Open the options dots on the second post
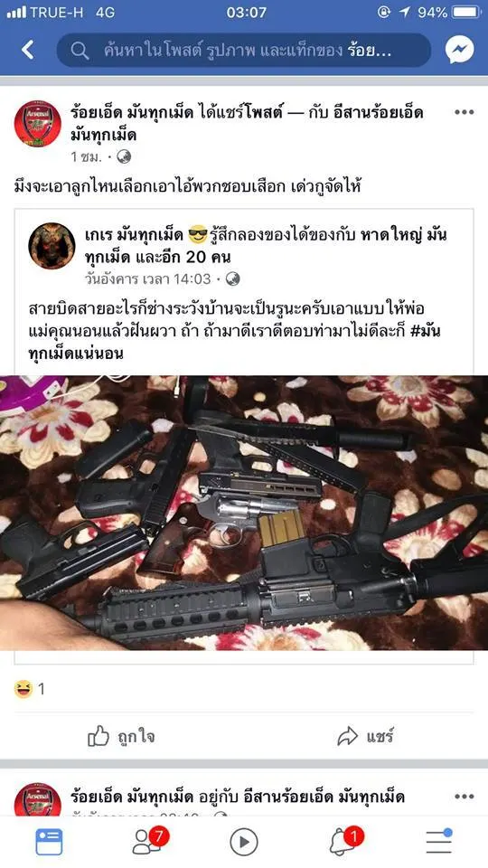The width and height of the screenshot is (488, 868). click(464, 797)
